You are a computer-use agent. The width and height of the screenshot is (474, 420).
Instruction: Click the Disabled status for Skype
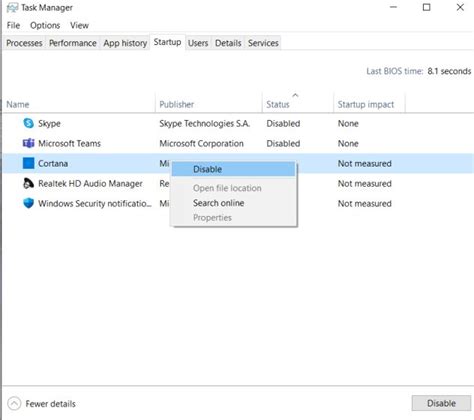(x=283, y=123)
